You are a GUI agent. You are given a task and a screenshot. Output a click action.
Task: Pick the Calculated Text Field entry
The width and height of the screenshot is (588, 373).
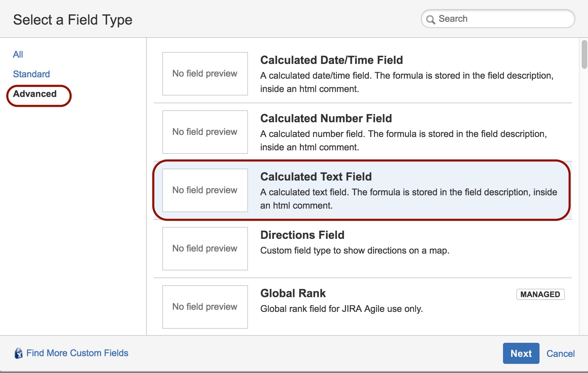(x=316, y=177)
